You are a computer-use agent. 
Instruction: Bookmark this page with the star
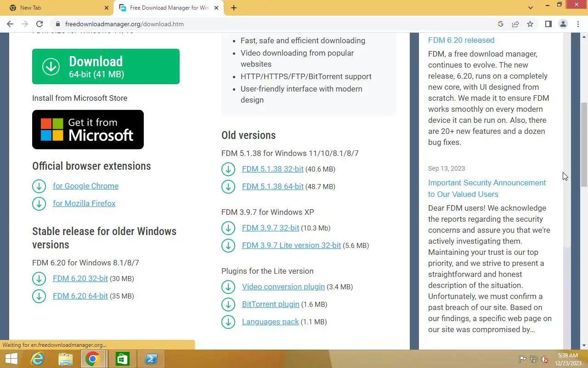[x=530, y=24]
